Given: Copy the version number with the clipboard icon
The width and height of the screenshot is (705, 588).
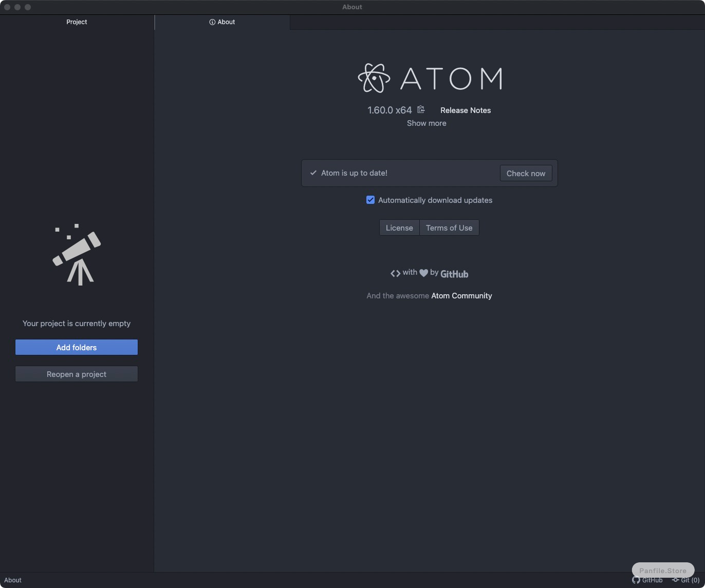Looking at the screenshot, I should coord(421,109).
